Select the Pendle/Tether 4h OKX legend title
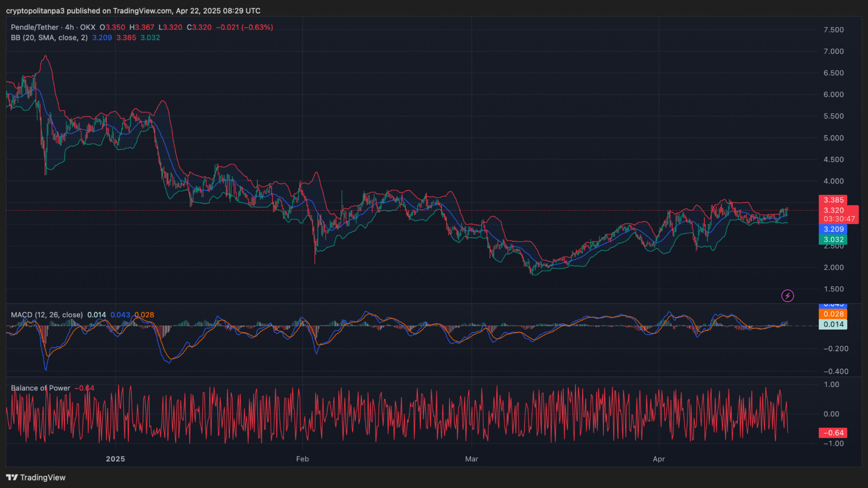The image size is (868, 488). 53,28
